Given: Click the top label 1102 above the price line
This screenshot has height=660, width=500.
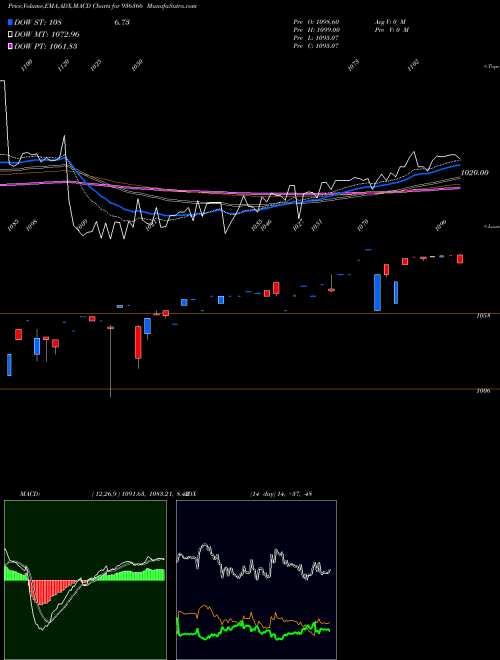Looking at the screenshot, I should tap(414, 66).
